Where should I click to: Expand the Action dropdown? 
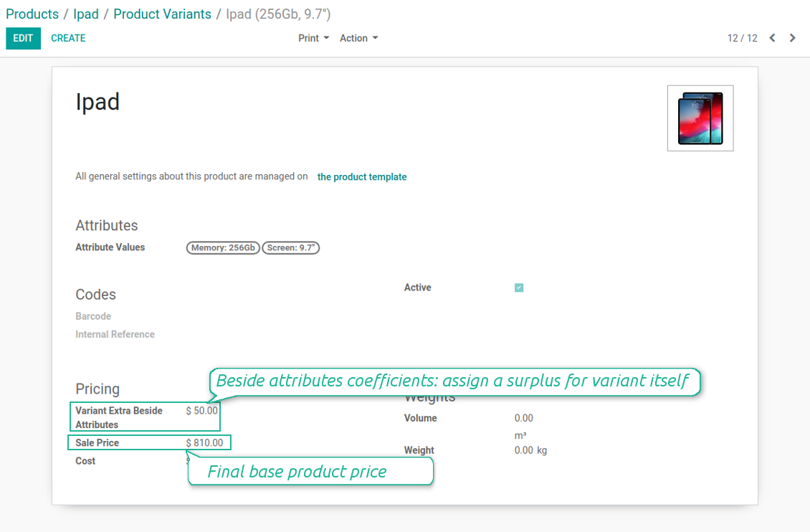click(x=358, y=38)
